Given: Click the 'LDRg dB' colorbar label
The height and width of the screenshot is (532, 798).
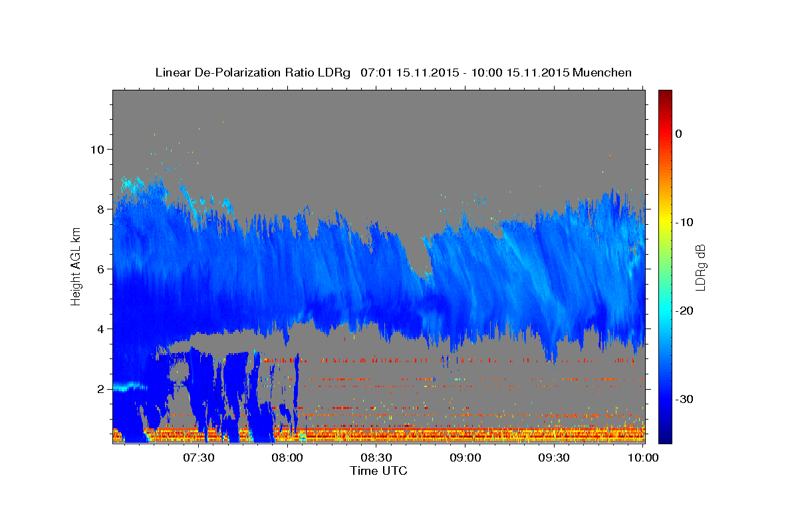Looking at the screenshot, I should click(700, 267).
